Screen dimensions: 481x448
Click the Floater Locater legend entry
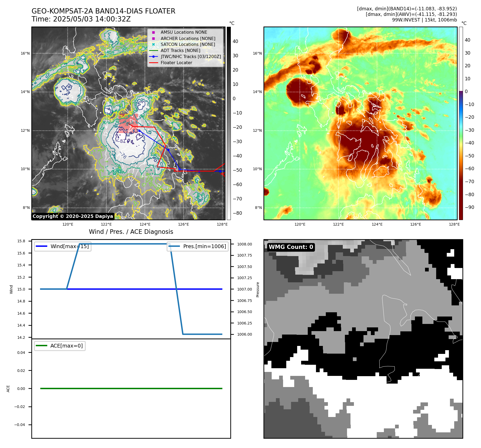point(176,63)
